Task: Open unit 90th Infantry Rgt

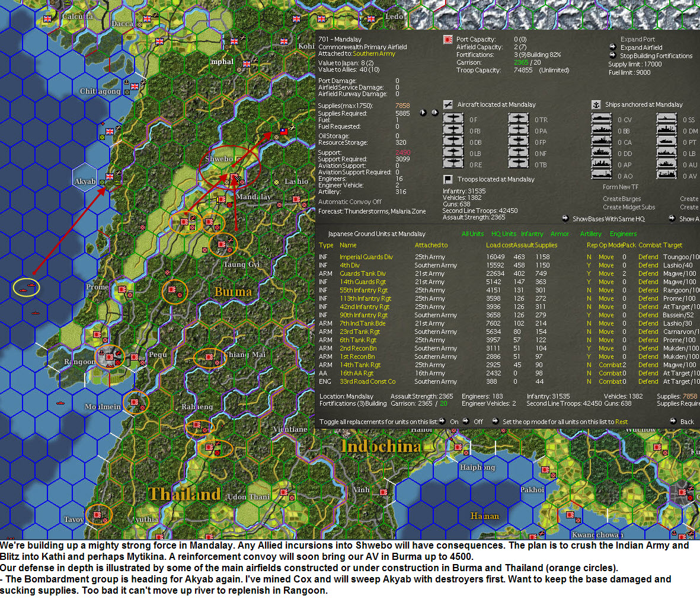Action: [363, 315]
